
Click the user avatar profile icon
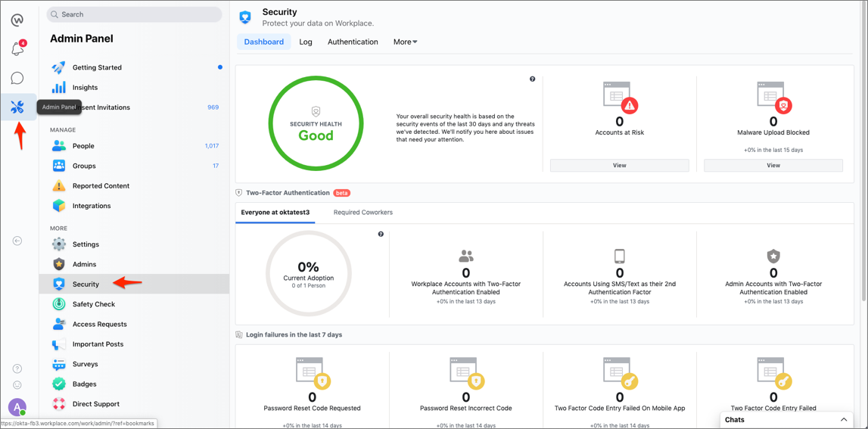click(17, 407)
